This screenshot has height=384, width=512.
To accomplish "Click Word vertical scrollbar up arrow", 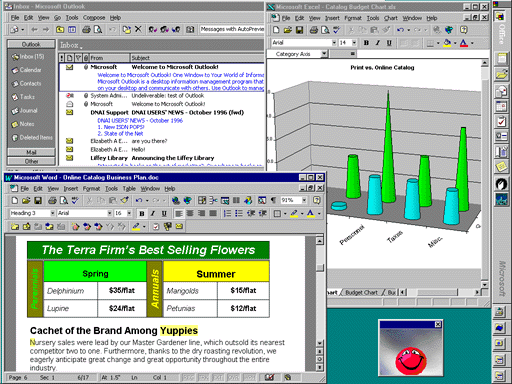I will (x=319, y=241).
